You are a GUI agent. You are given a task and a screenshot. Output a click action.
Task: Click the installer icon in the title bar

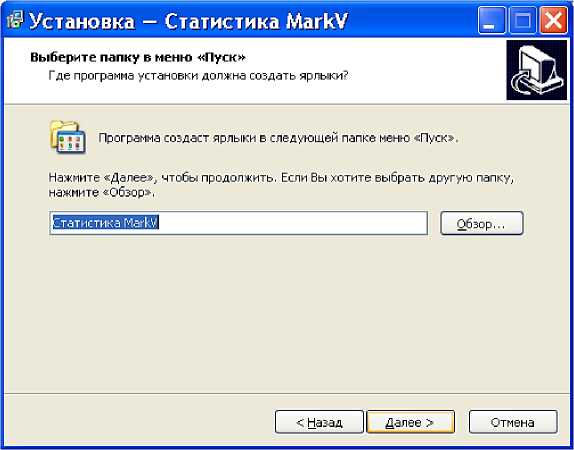[15, 21]
